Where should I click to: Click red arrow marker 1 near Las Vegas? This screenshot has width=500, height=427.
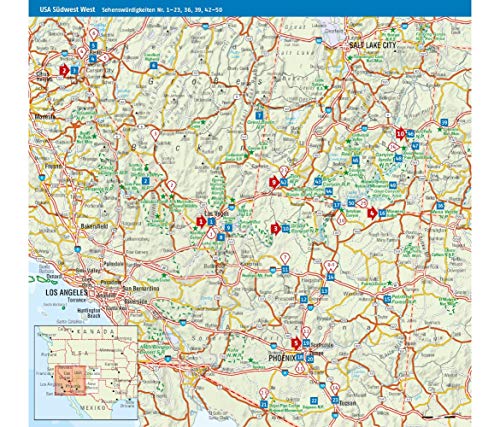201,221
